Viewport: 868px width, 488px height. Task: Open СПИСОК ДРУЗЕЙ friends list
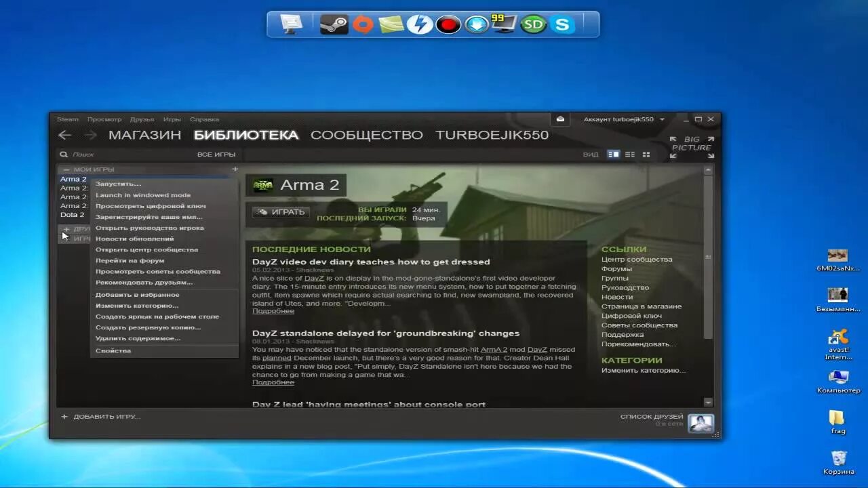[652, 417]
